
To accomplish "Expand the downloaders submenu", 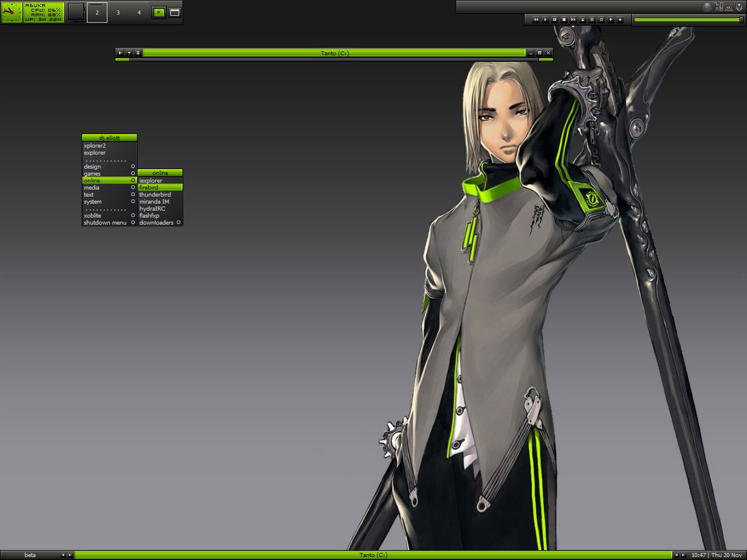I will [x=160, y=223].
